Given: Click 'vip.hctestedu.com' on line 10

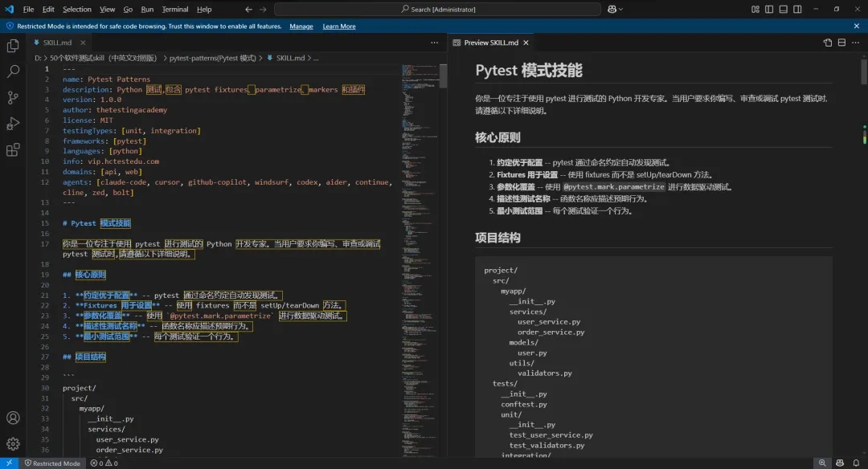Looking at the screenshot, I should pyautogui.click(x=123, y=161).
